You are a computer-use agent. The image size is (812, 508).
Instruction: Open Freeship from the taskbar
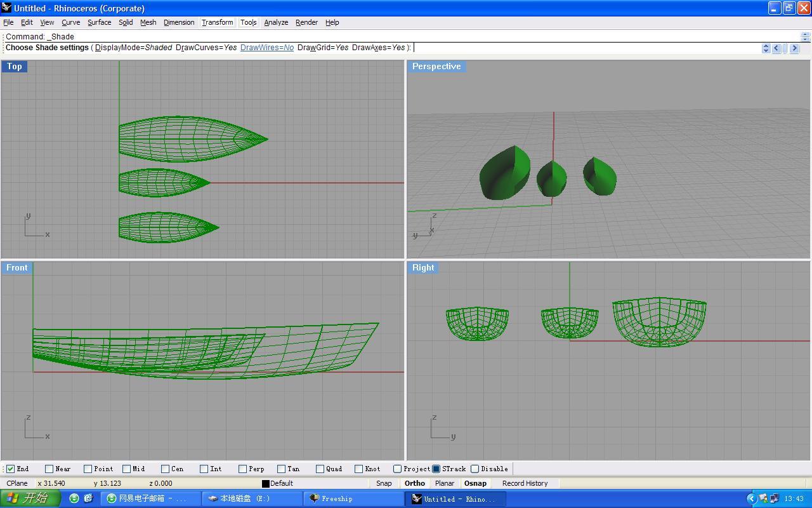353,498
